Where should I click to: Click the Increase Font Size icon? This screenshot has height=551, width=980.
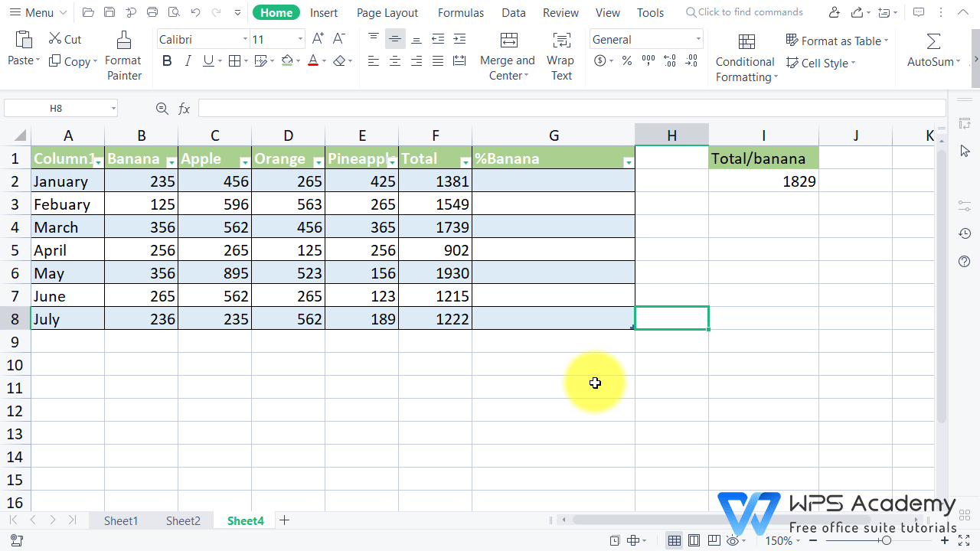[x=316, y=37]
